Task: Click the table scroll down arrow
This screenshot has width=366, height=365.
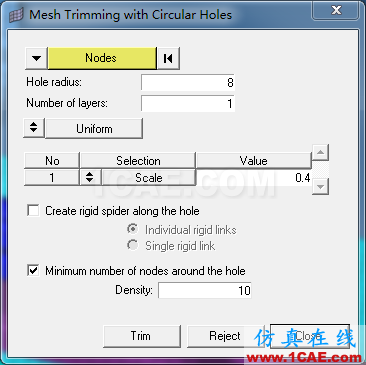Action: tap(320, 186)
